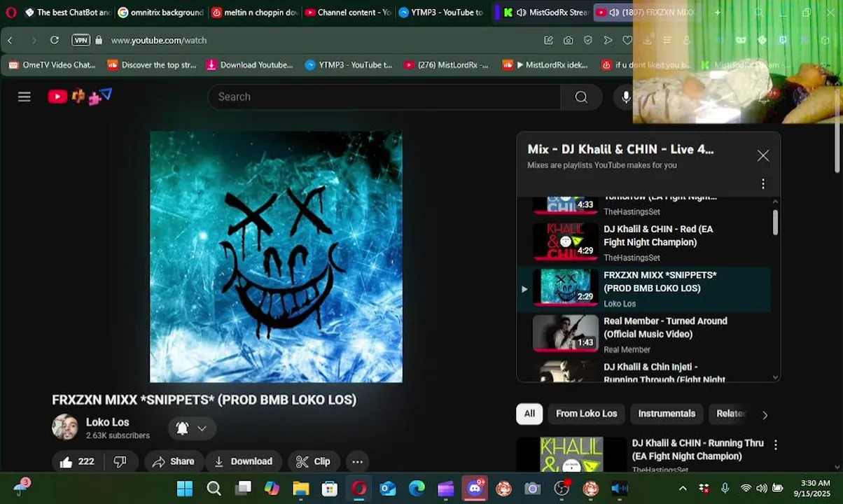Open DJ Khalil & CHIN - Running Thru recommendation
Image resolution: width=843 pixels, height=504 pixels.
point(697,449)
